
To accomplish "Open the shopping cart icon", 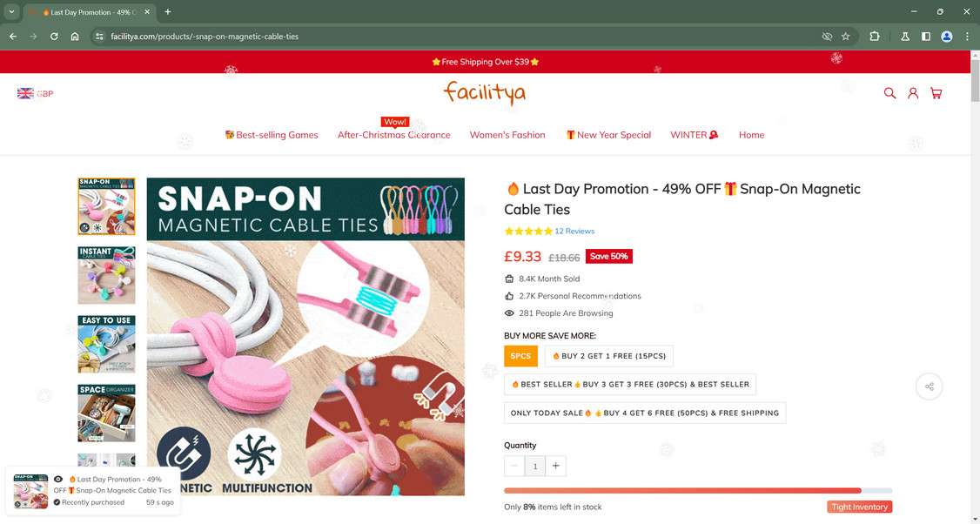I will 936,93.
